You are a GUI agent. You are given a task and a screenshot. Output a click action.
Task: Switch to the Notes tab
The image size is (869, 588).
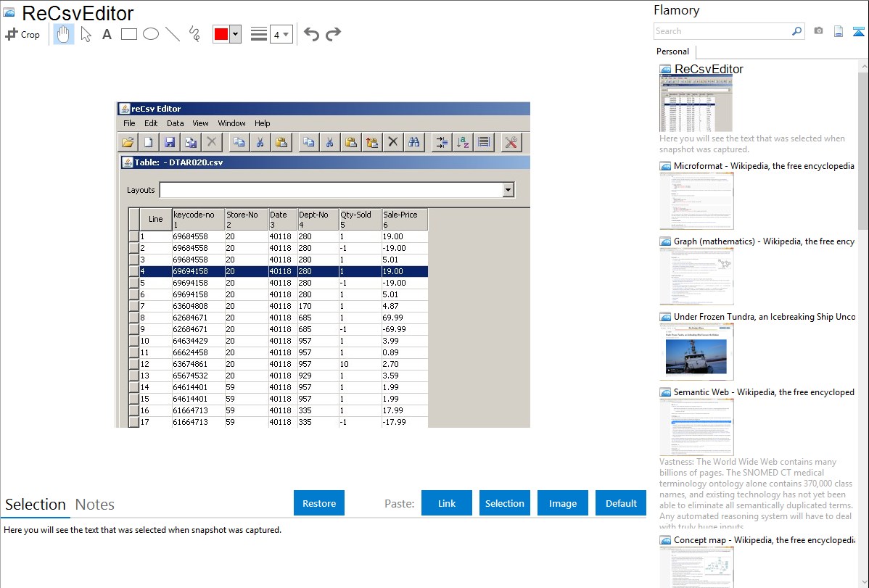click(x=95, y=505)
